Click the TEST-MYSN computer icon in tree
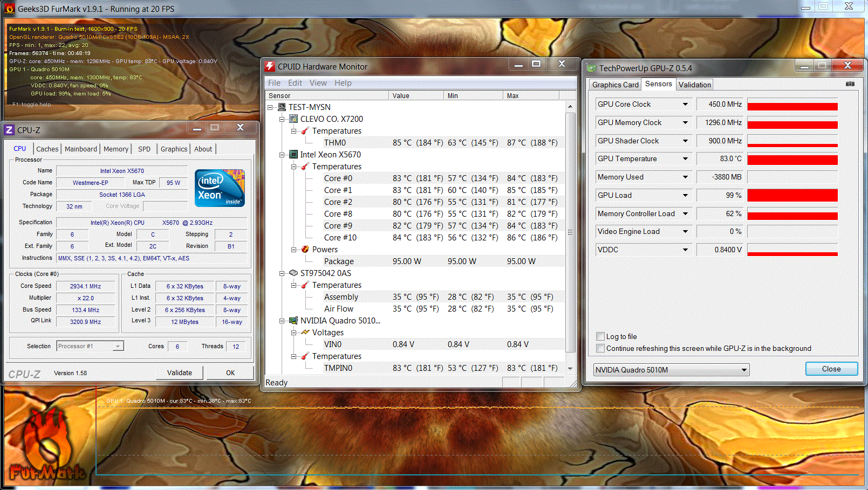The width and height of the screenshot is (868, 490). click(282, 107)
